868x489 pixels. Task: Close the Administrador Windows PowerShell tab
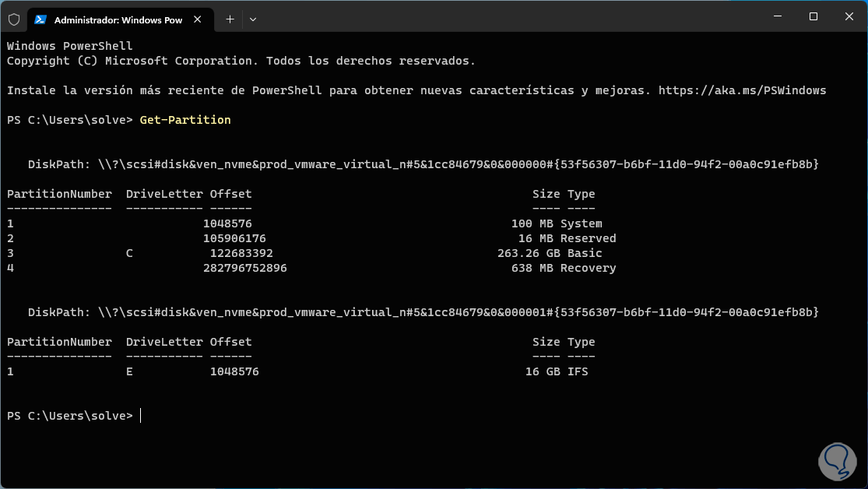click(x=200, y=19)
